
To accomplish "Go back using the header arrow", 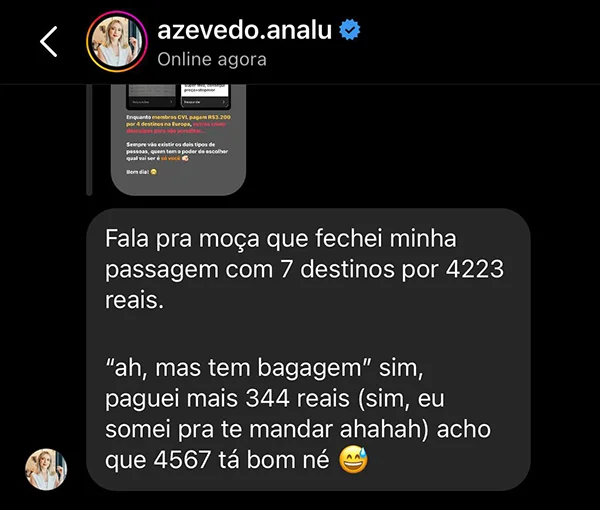I will [49, 42].
